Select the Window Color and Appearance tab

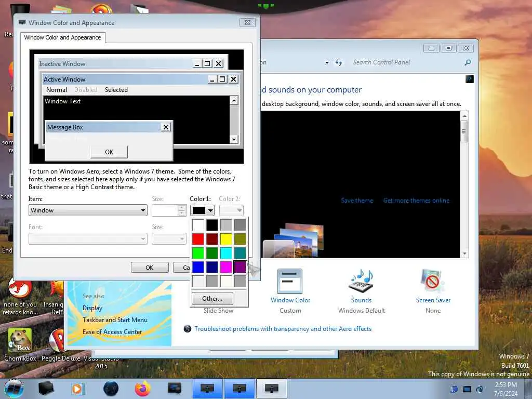click(x=62, y=37)
